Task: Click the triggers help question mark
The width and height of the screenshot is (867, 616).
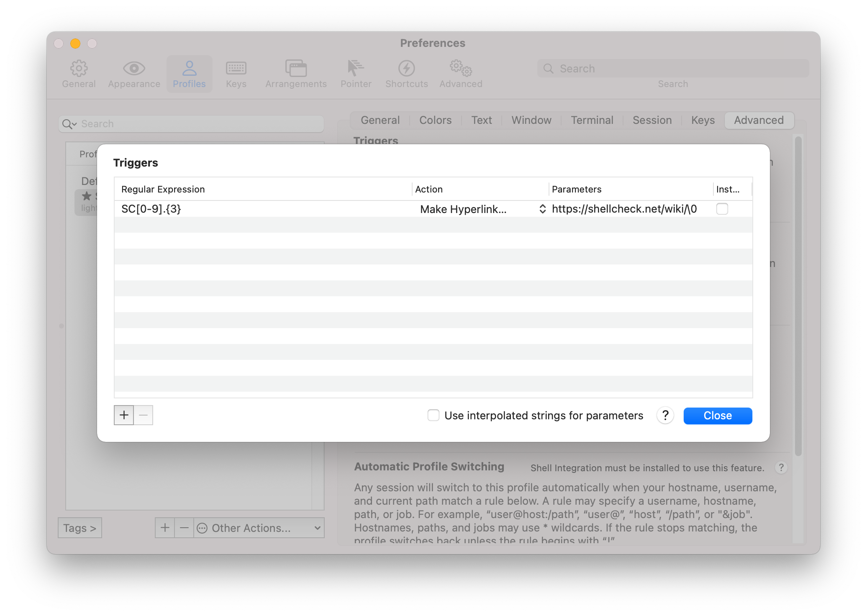Action: point(665,416)
